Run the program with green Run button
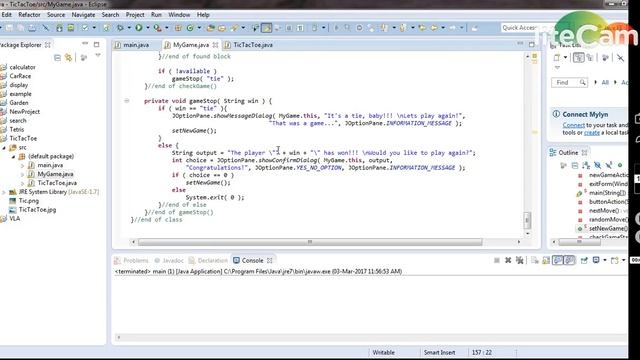Image resolution: width=640 pixels, height=360 pixels. (139, 28)
